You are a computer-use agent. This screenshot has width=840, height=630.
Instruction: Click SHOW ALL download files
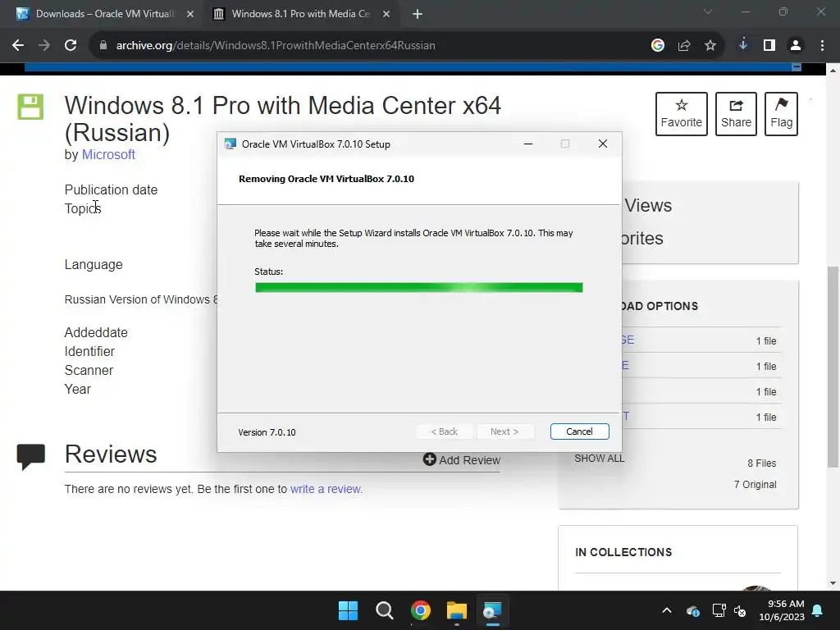(600, 459)
